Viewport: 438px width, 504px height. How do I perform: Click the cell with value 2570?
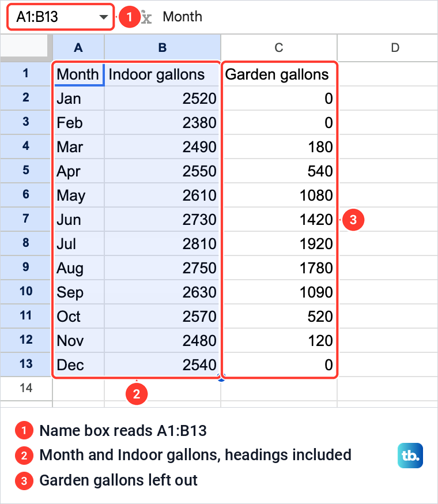163,316
